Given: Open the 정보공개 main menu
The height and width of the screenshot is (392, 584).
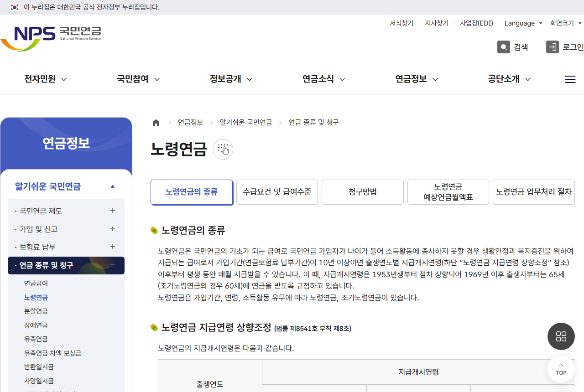Looking at the screenshot, I should tap(231, 79).
